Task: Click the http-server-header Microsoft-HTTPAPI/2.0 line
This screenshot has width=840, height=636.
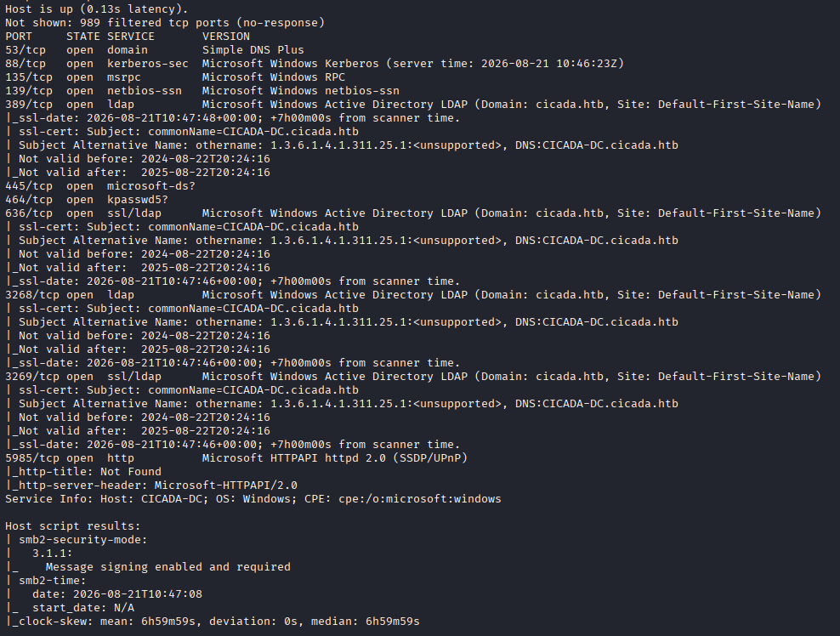Action: 151,486
